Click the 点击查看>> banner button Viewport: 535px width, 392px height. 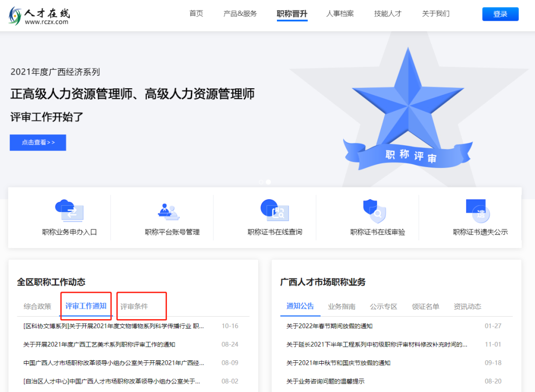click(x=38, y=142)
